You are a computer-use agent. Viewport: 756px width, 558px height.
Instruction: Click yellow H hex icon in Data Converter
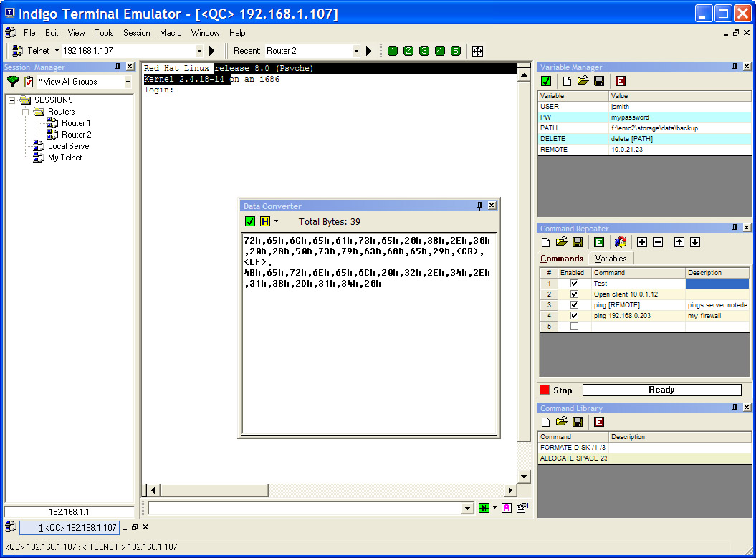point(264,221)
